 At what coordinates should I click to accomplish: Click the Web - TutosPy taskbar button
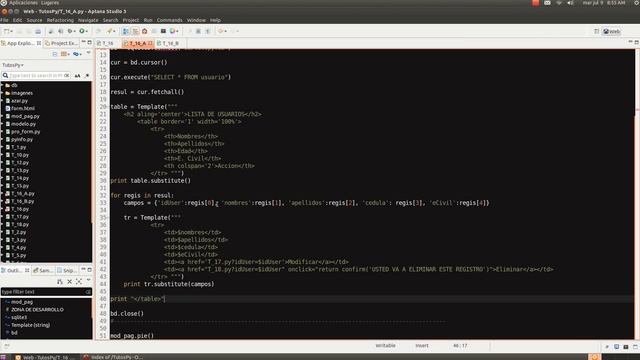click(45, 357)
